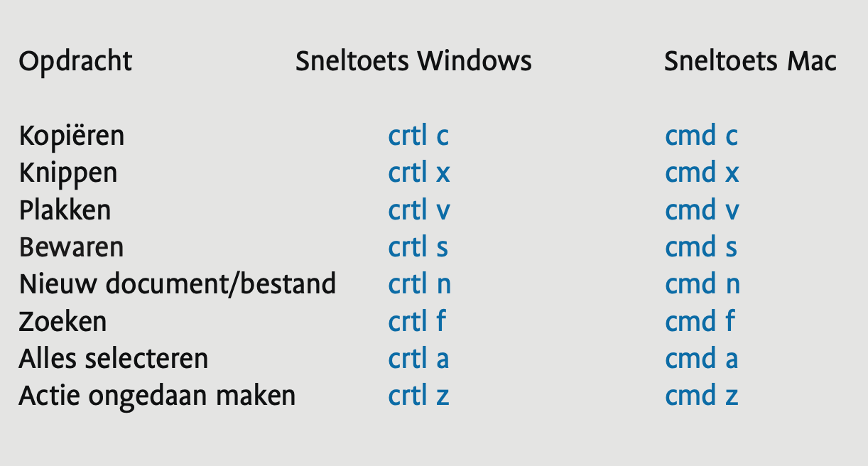Click the Opdracht column header
This screenshot has width=868, height=466.
point(75,63)
